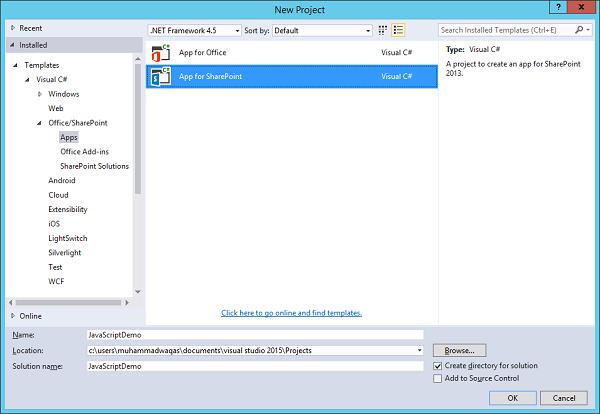The height and width of the screenshot is (414, 600).
Task: Click the tree vertical scrollbar thumb
Action: [138, 129]
